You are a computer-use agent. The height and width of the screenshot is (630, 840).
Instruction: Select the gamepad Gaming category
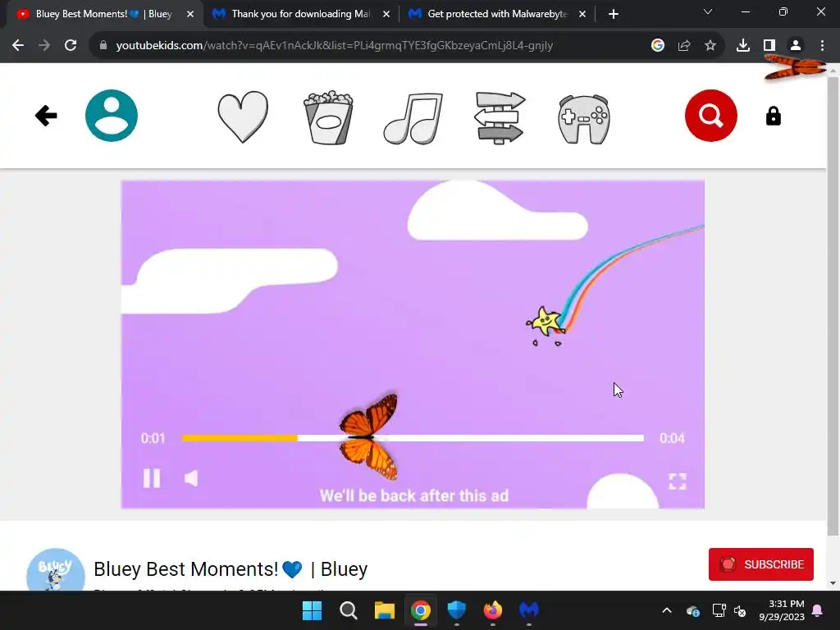pos(584,119)
